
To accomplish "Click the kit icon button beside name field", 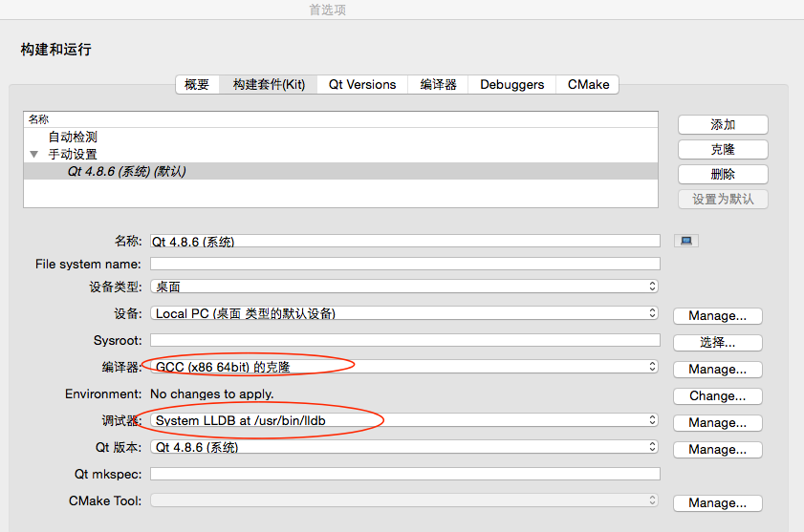I will [686, 241].
